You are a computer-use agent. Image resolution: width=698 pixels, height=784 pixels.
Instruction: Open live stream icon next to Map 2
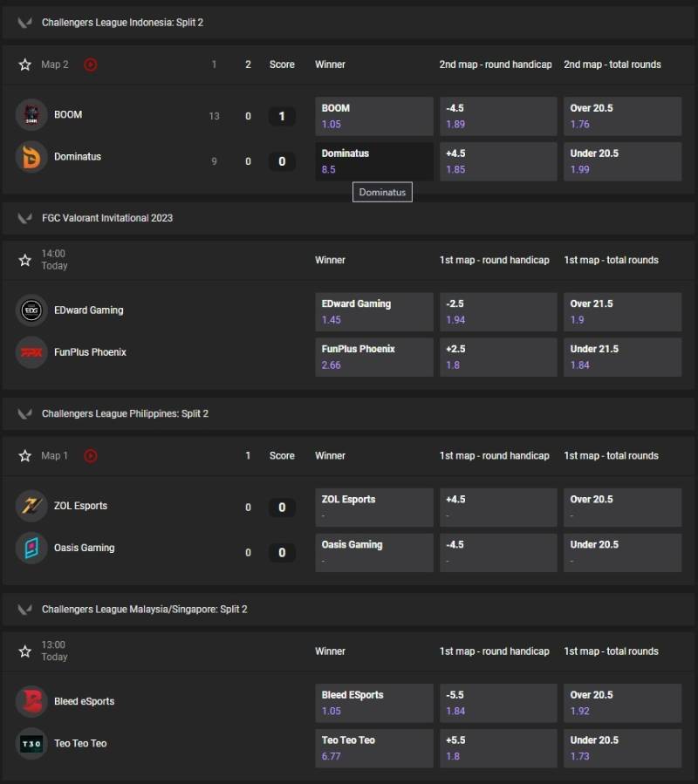(x=91, y=65)
